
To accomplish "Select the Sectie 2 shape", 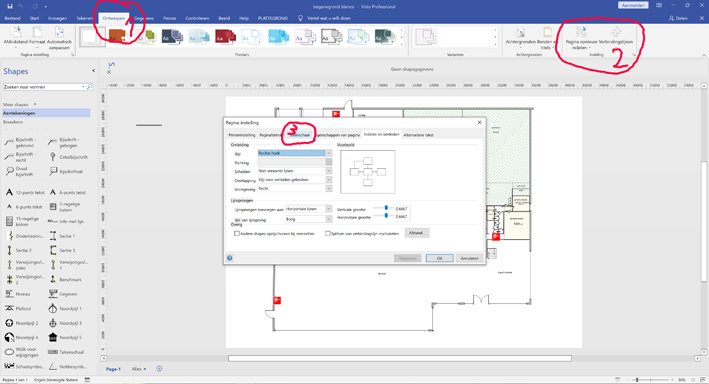I will coord(19,250).
